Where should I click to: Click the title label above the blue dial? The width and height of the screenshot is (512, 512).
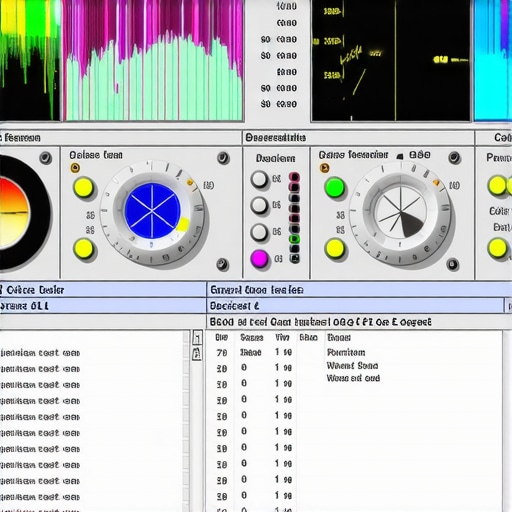pyautogui.click(x=96, y=155)
